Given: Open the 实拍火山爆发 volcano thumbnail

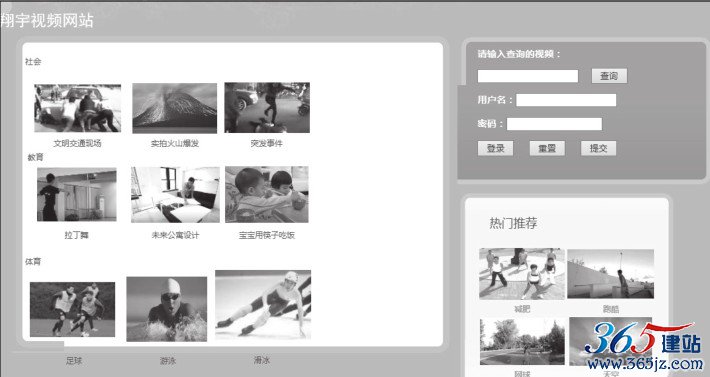Looking at the screenshot, I should pyautogui.click(x=174, y=108).
